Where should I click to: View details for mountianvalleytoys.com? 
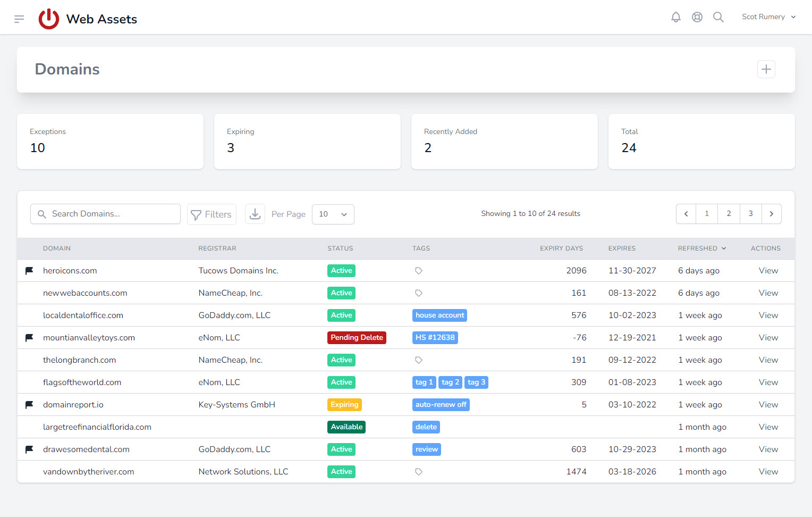click(768, 337)
